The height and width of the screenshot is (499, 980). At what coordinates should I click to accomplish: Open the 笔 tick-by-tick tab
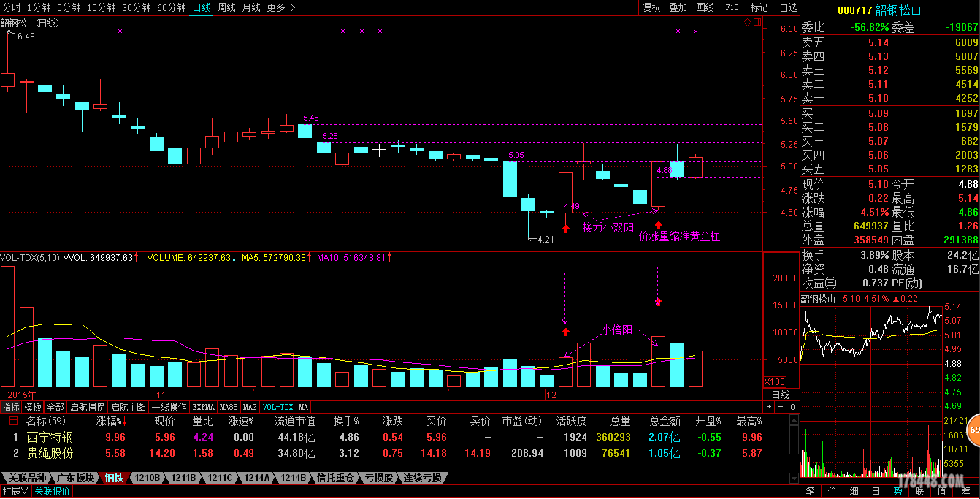[810, 491]
